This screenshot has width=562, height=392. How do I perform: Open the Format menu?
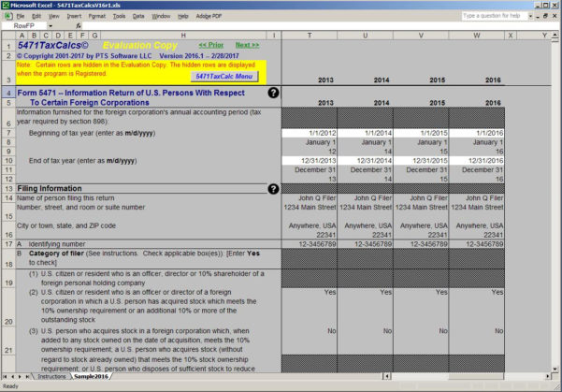(96, 16)
